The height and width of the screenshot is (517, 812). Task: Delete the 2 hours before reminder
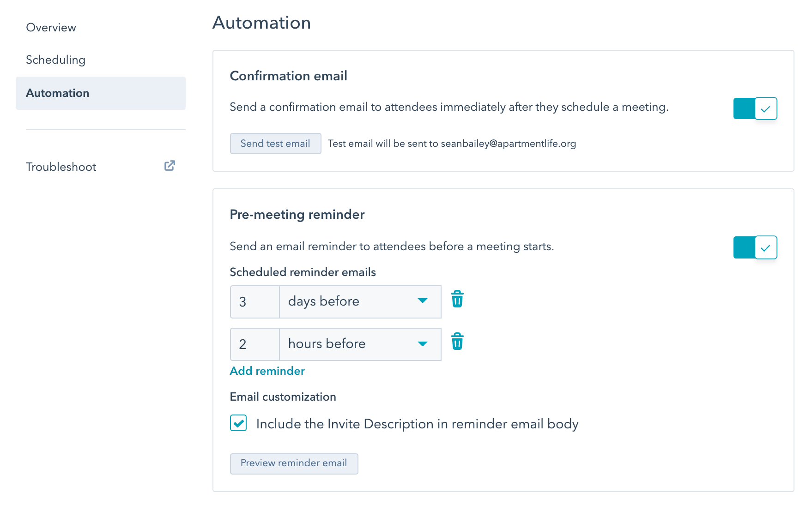[x=457, y=342]
